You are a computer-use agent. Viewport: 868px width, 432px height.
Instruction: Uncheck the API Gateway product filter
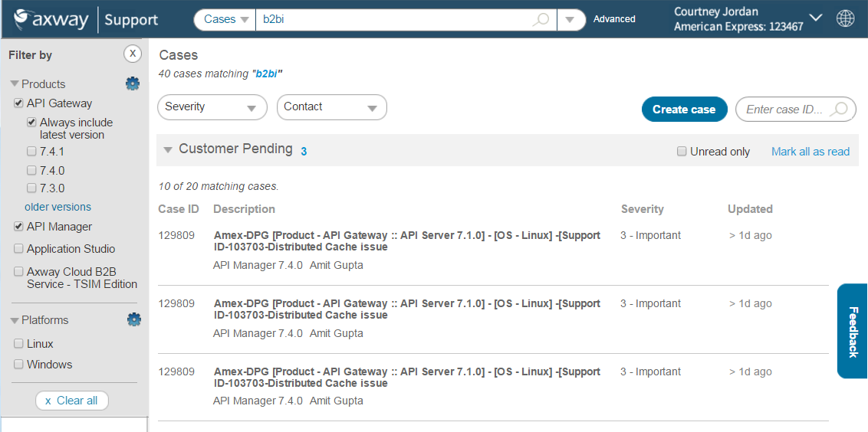coord(18,103)
